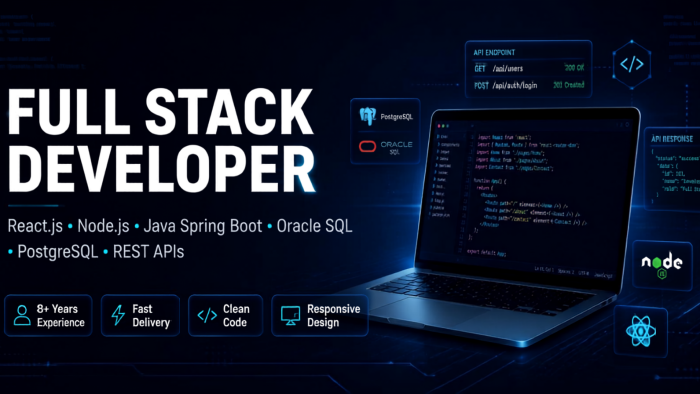Viewport: 700px width, 394px height.
Task: Click the person icon beside 8+ Years
Action: (22, 315)
